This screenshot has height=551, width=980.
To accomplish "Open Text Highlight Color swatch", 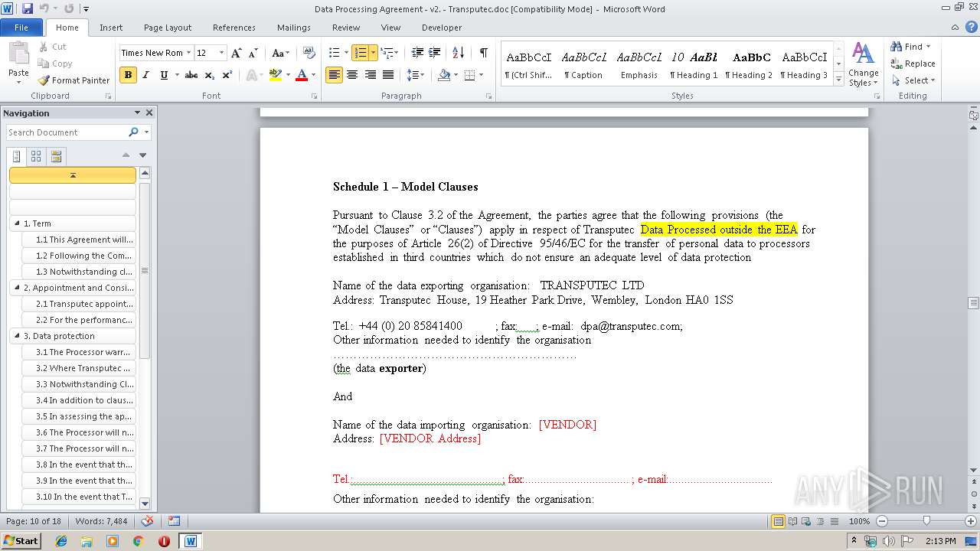I will pyautogui.click(x=276, y=75).
